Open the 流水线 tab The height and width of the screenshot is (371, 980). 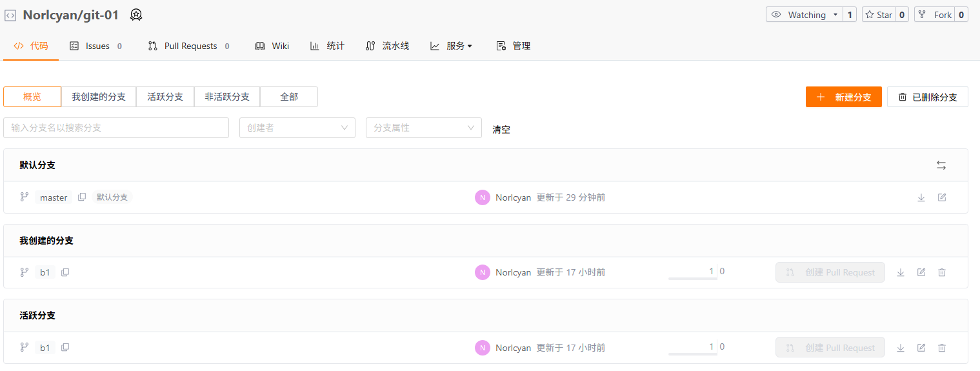[x=387, y=46]
